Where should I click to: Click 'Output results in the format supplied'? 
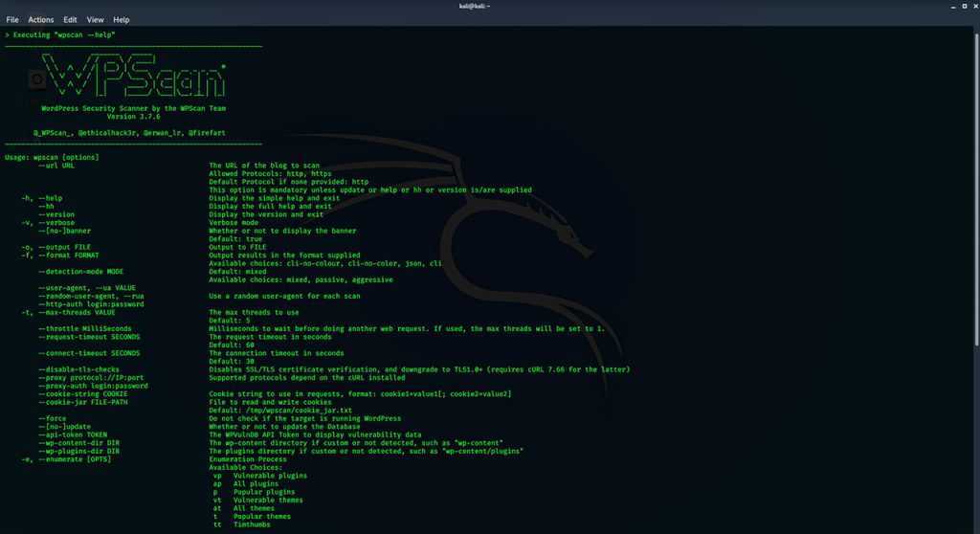point(284,255)
